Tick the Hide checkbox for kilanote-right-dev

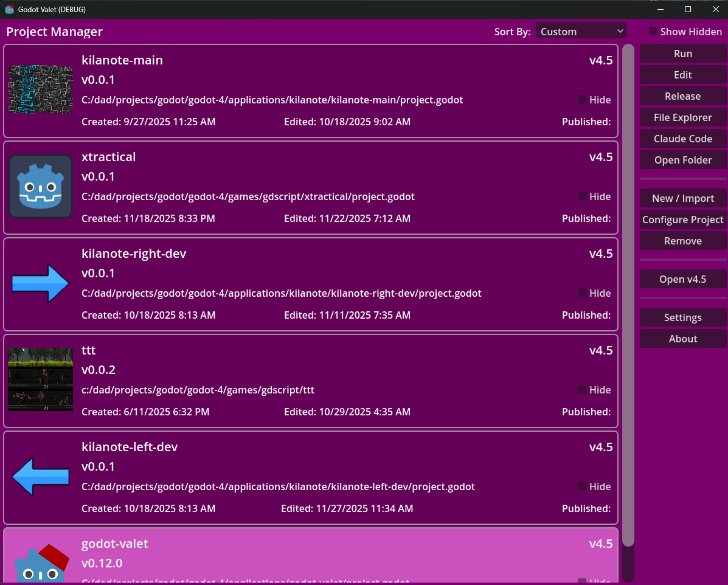582,292
